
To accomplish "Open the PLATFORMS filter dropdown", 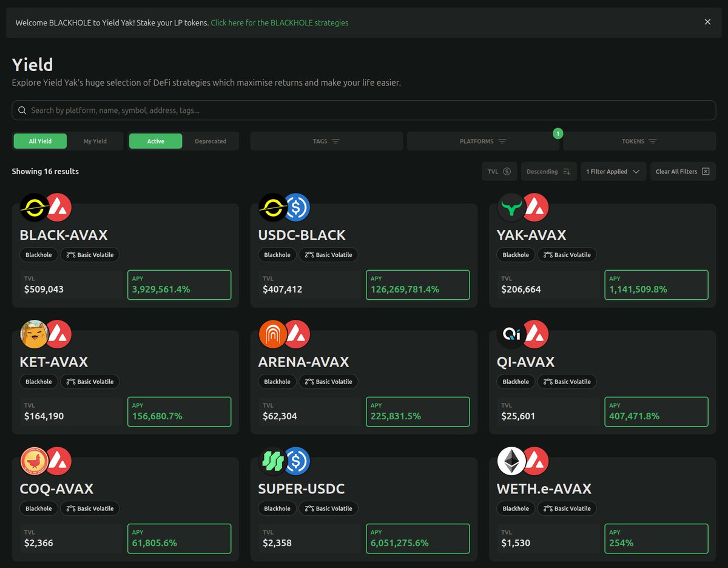I will pos(483,141).
